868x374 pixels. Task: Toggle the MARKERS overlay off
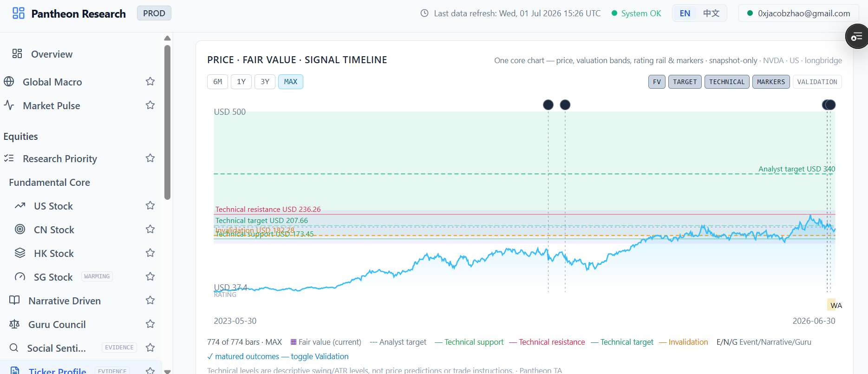tap(771, 82)
